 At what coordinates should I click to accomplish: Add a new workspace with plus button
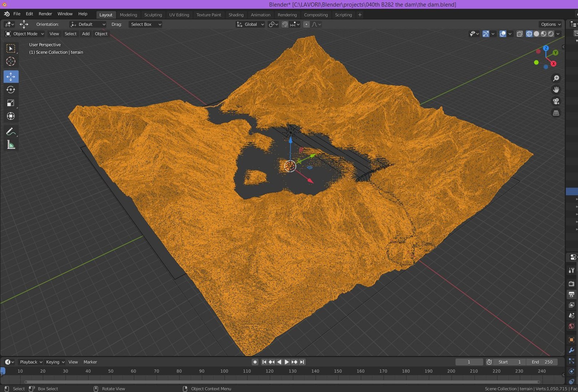tap(360, 15)
